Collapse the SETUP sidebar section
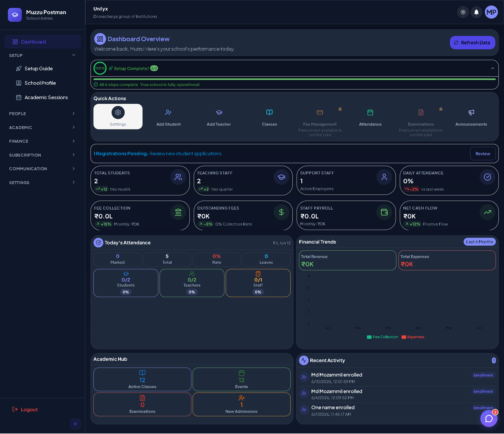 coord(43,55)
